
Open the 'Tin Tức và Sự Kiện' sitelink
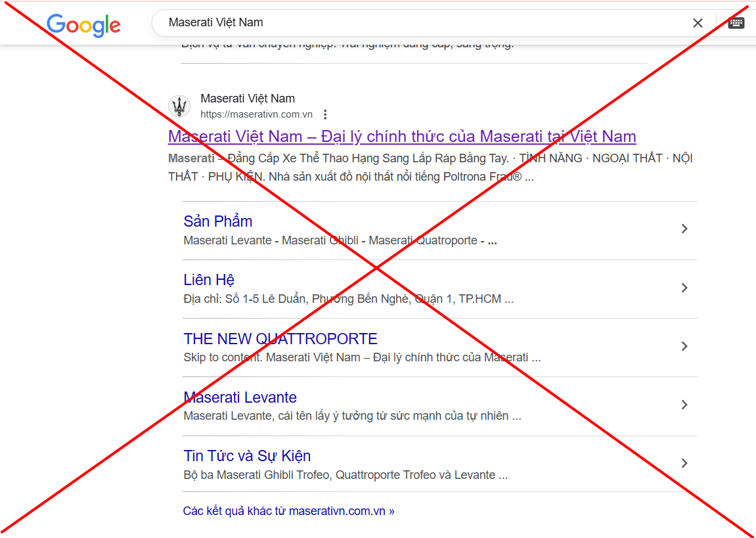coord(247,456)
